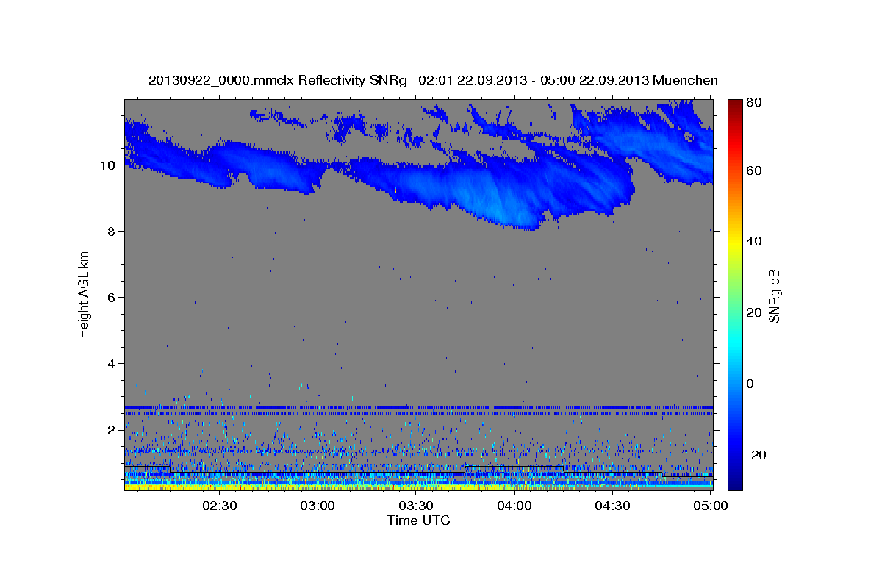Image resolution: width=882 pixels, height=588 pixels.
Task: Click the colorbar value 60
Action: (755, 171)
